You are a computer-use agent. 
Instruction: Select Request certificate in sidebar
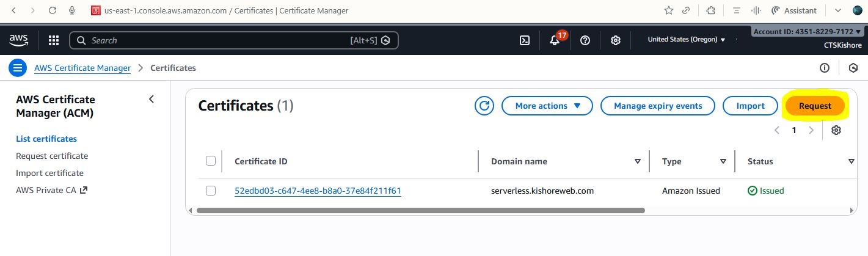pos(52,156)
